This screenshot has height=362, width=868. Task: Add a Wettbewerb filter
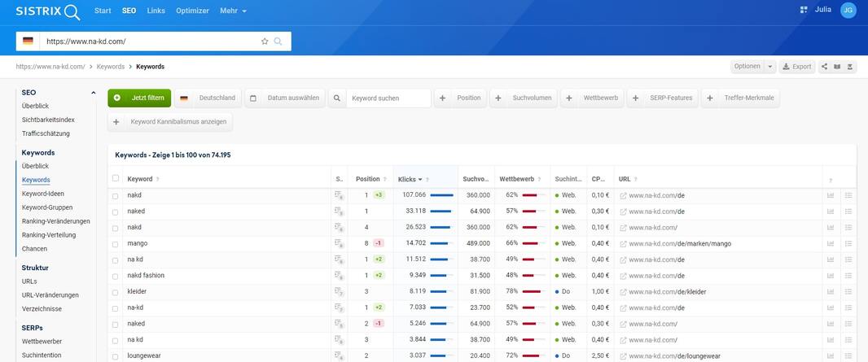point(592,98)
